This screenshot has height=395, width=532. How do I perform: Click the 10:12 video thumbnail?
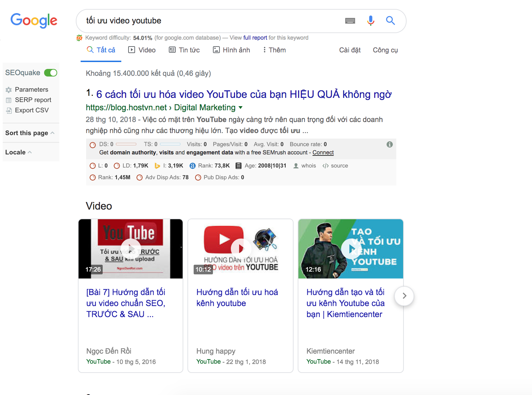(241, 249)
